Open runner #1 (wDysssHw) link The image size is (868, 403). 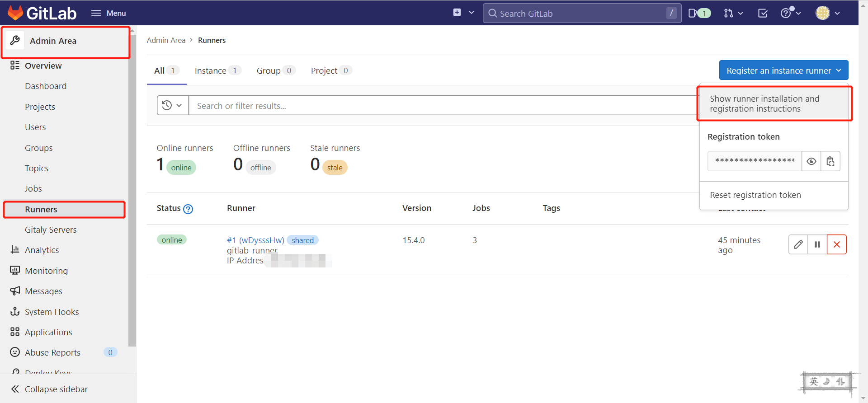pyautogui.click(x=255, y=240)
